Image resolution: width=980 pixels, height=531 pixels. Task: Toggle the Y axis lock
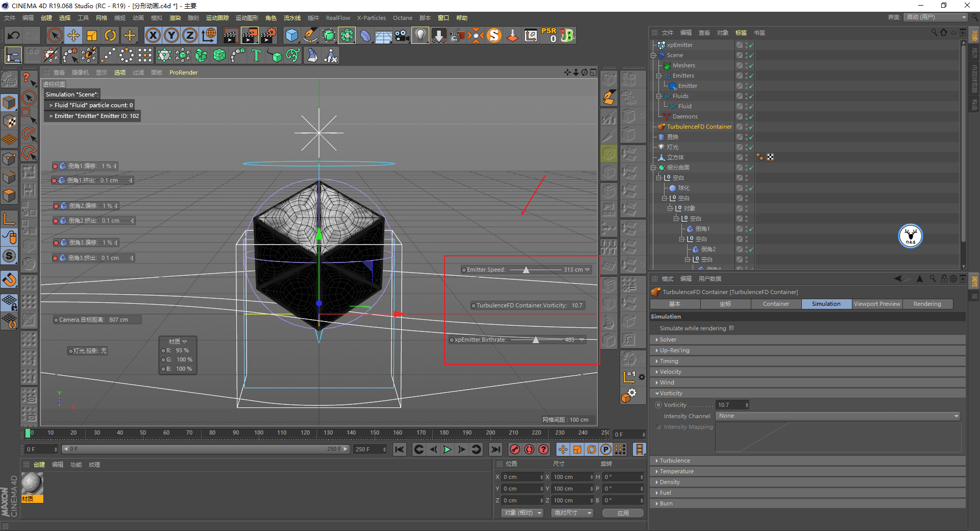coord(171,35)
